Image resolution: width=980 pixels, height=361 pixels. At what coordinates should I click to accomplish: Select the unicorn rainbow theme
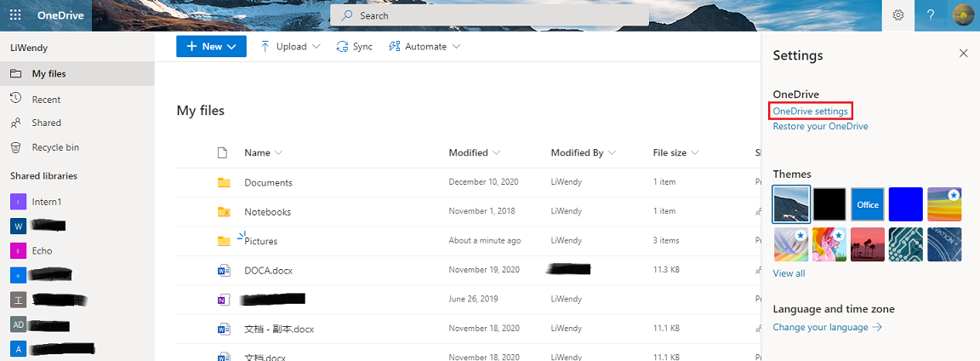click(x=829, y=244)
